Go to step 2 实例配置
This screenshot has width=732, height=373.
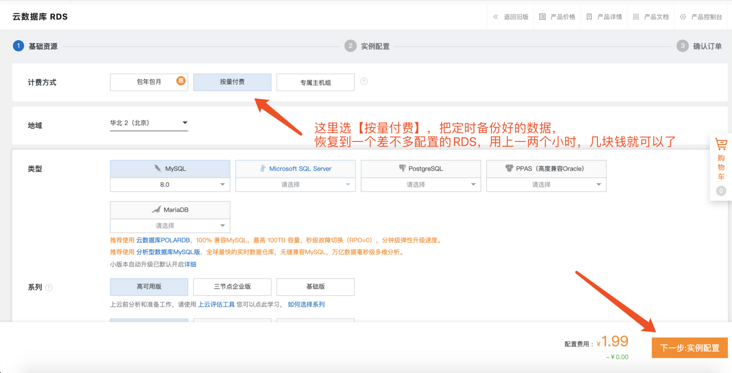click(x=367, y=46)
